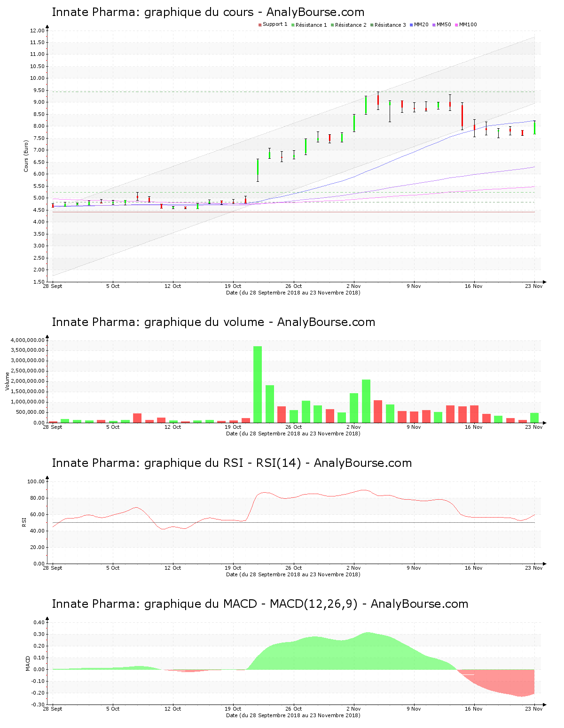
Task: Click the date range caption under price chart
Action: (293, 293)
